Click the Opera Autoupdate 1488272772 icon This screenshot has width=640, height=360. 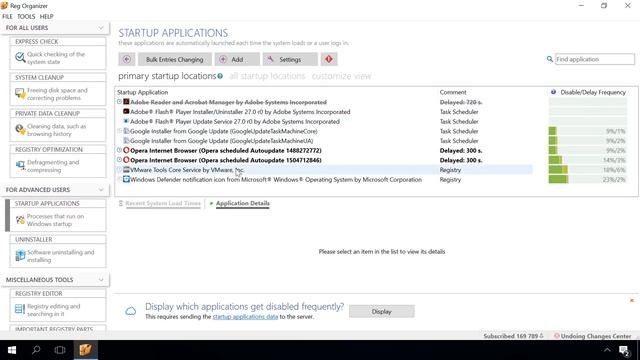coord(126,150)
